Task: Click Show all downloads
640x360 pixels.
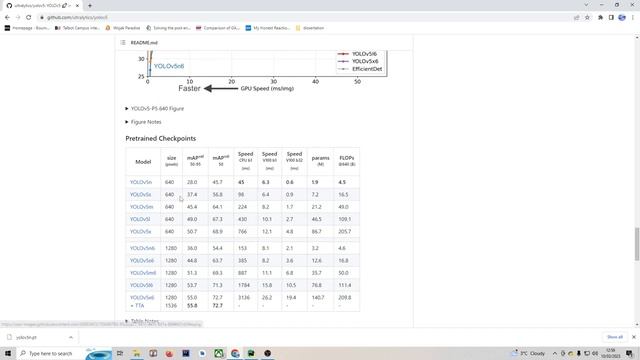Action: pyautogui.click(x=615, y=337)
